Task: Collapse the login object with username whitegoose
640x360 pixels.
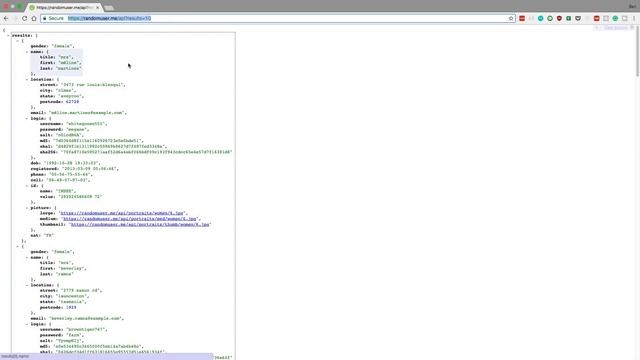Action: tap(27, 118)
